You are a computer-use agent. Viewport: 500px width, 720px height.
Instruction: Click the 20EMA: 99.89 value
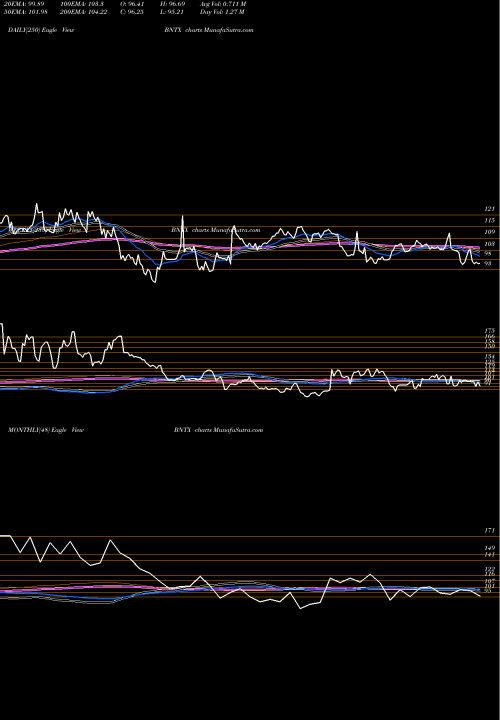coord(26,4)
